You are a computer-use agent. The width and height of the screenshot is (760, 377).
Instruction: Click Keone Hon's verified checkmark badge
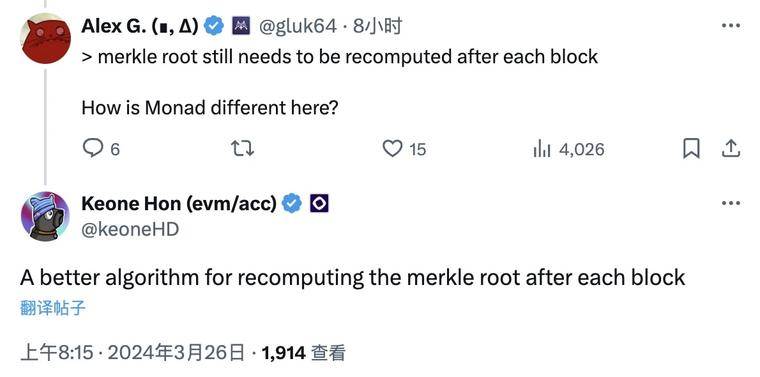(x=292, y=204)
